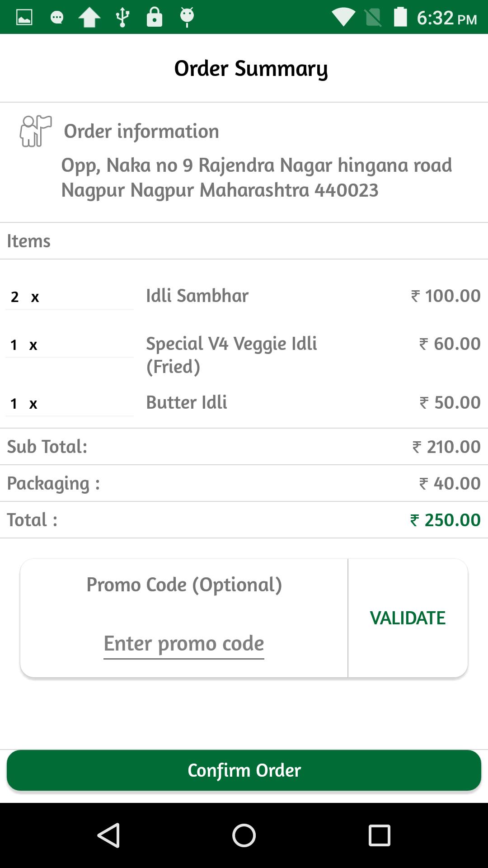Tap the USB connection status icon
The height and width of the screenshot is (868, 488).
click(x=122, y=18)
